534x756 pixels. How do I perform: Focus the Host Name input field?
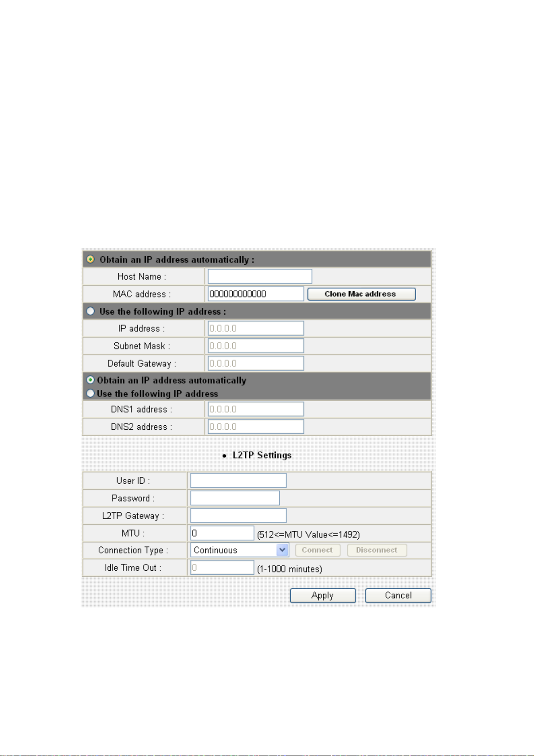pos(260,276)
